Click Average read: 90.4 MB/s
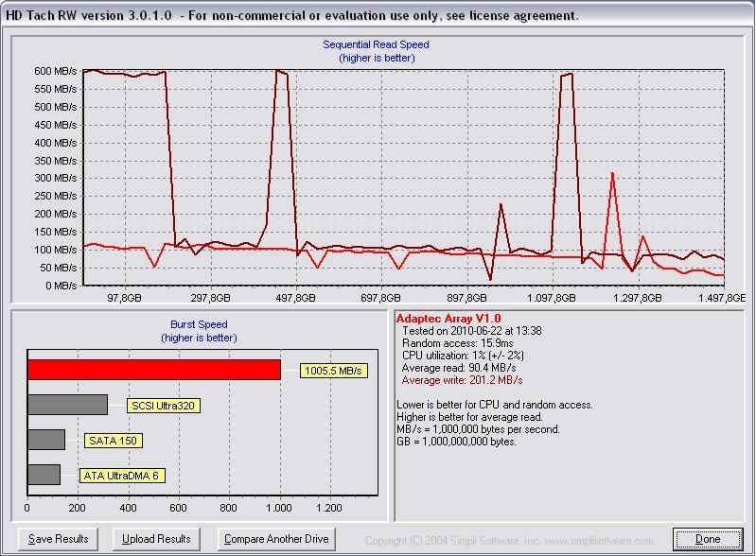This screenshot has height=556, width=756. 459,368
